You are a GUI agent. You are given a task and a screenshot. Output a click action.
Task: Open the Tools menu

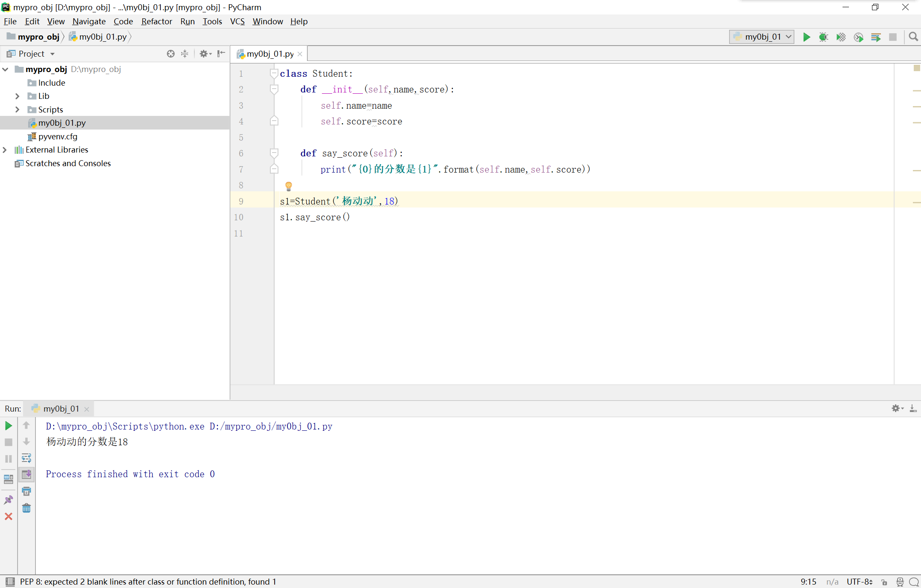point(212,21)
